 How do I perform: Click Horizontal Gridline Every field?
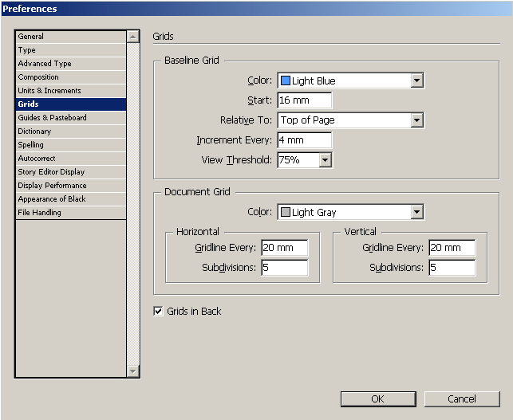(x=285, y=248)
